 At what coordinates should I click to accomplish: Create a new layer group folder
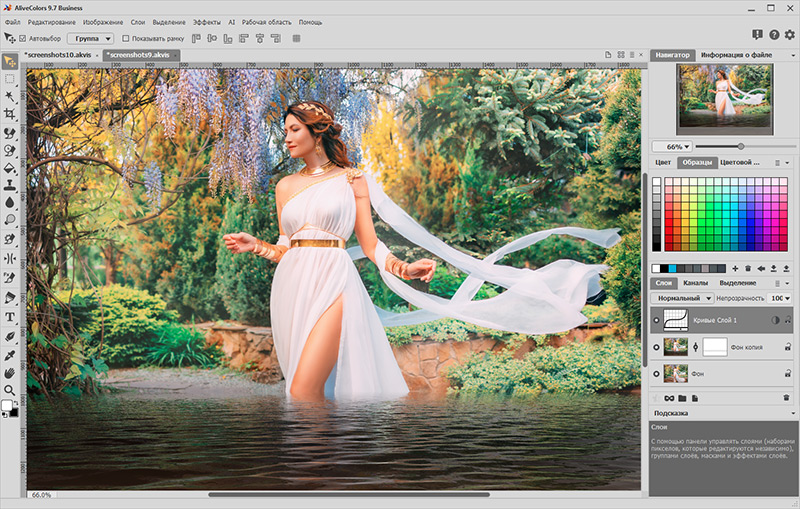[682, 398]
